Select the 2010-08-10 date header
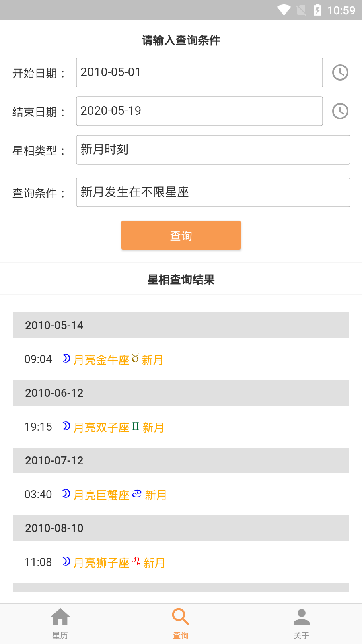362x644 pixels. [x=181, y=528]
